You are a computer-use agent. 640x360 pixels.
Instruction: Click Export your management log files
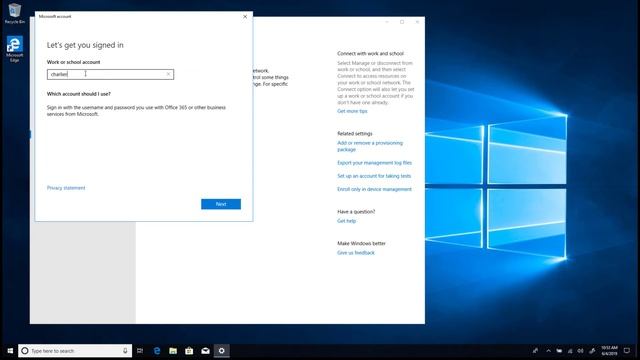[x=374, y=163]
